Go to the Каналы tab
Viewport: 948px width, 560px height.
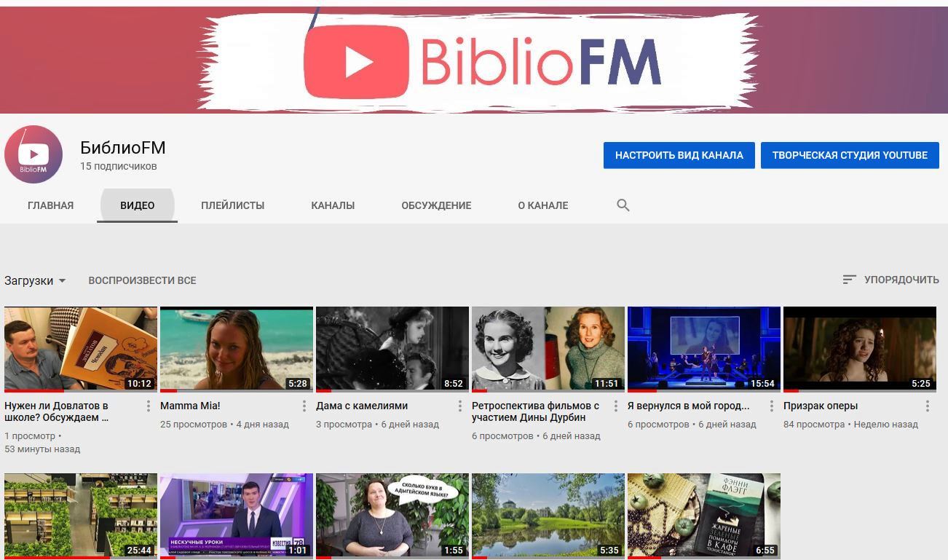pos(333,205)
